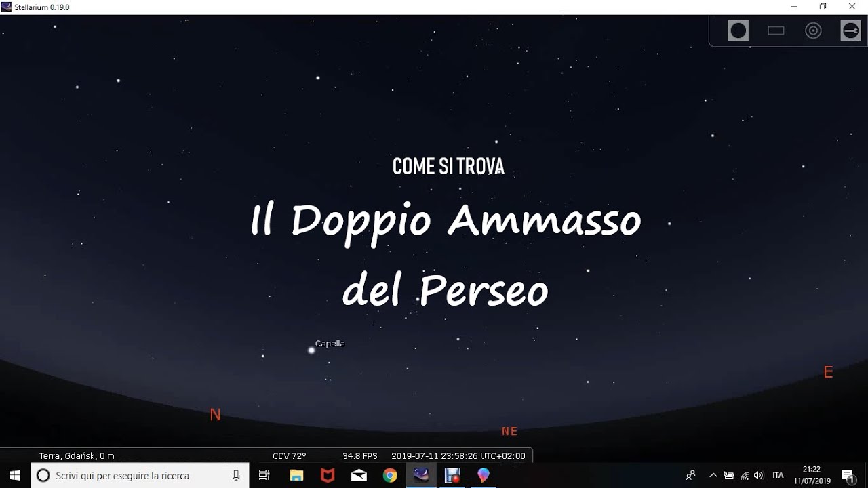Expand hidden system tray icons chevron
The image size is (868, 488).
[x=713, y=476]
